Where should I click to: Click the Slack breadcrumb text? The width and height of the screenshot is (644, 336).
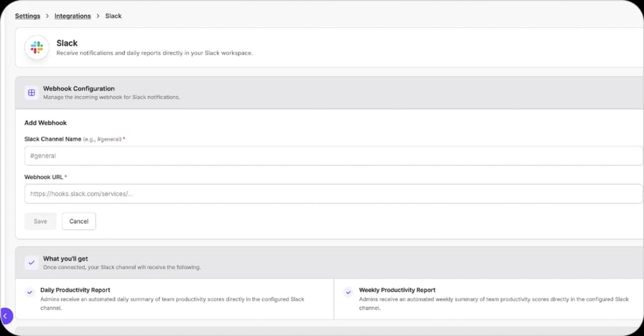(113, 16)
